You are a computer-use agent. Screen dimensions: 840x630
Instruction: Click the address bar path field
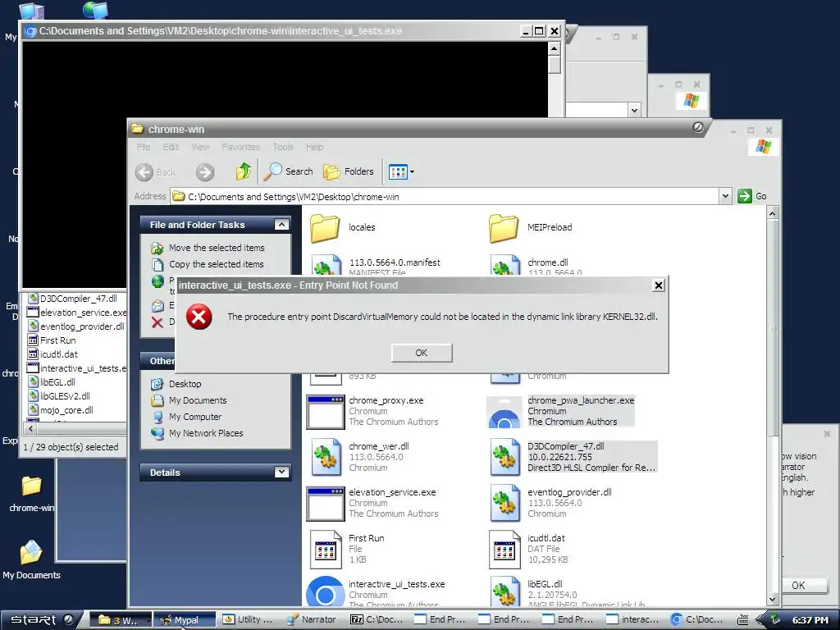click(x=445, y=197)
